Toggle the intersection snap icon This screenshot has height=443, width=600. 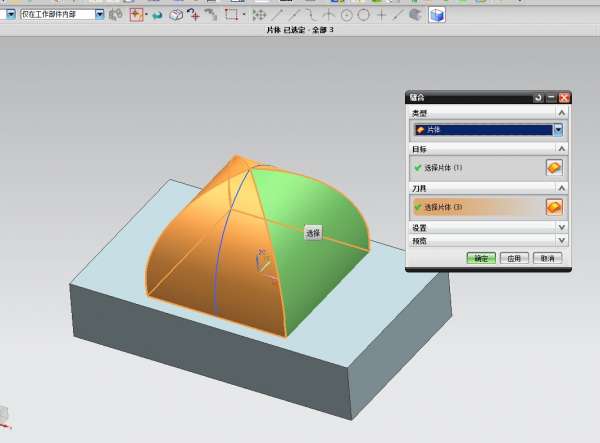click(x=329, y=15)
